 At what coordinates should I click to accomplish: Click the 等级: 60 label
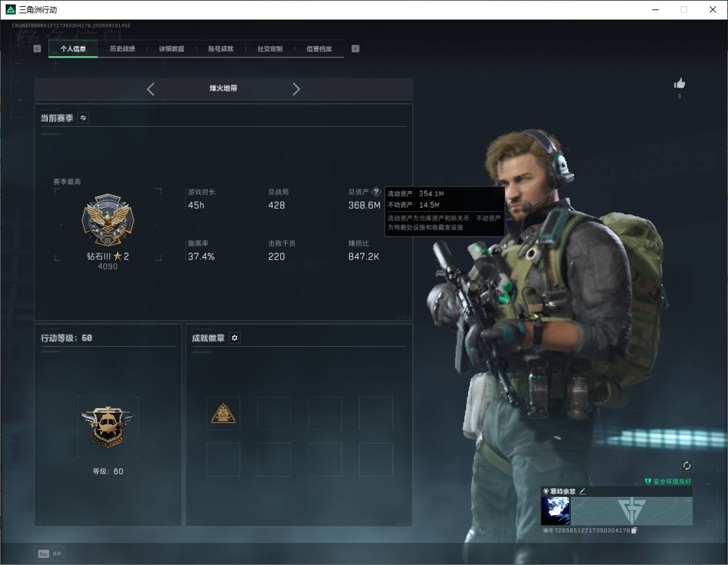tap(108, 471)
